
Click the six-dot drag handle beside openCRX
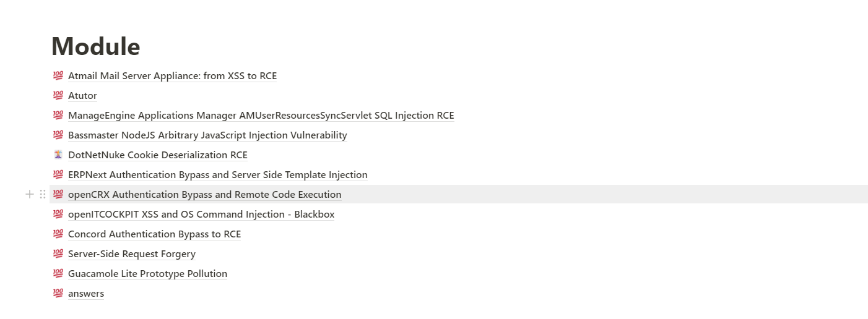(x=43, y=195)
